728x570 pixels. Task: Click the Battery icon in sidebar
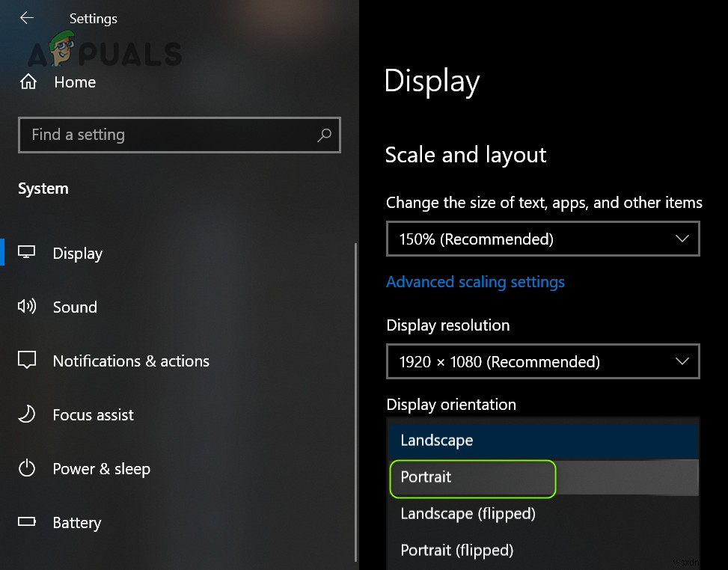click(27, 522)
